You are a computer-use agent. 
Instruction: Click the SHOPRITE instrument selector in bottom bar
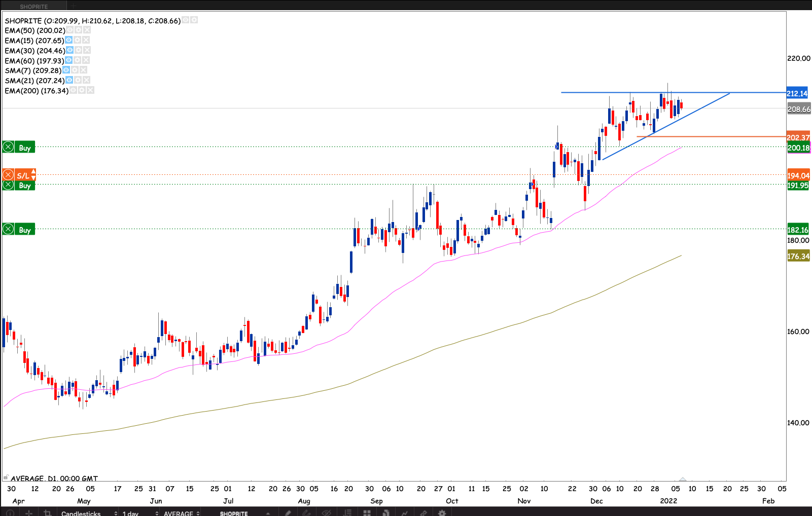pyautogui.click(x=234, y=513)
